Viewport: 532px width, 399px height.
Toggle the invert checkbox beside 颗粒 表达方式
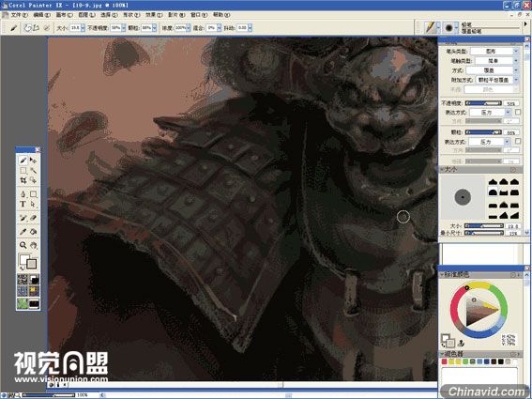(518, 141)
